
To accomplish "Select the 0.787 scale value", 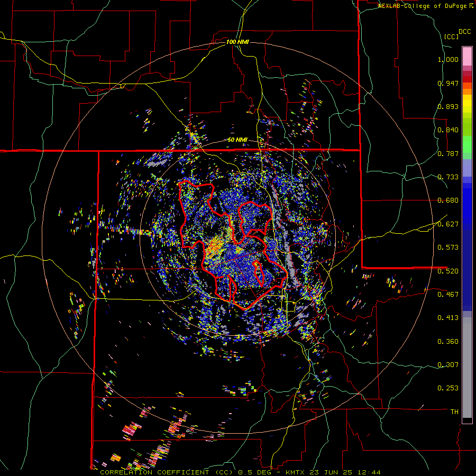I will pos(448,153).
